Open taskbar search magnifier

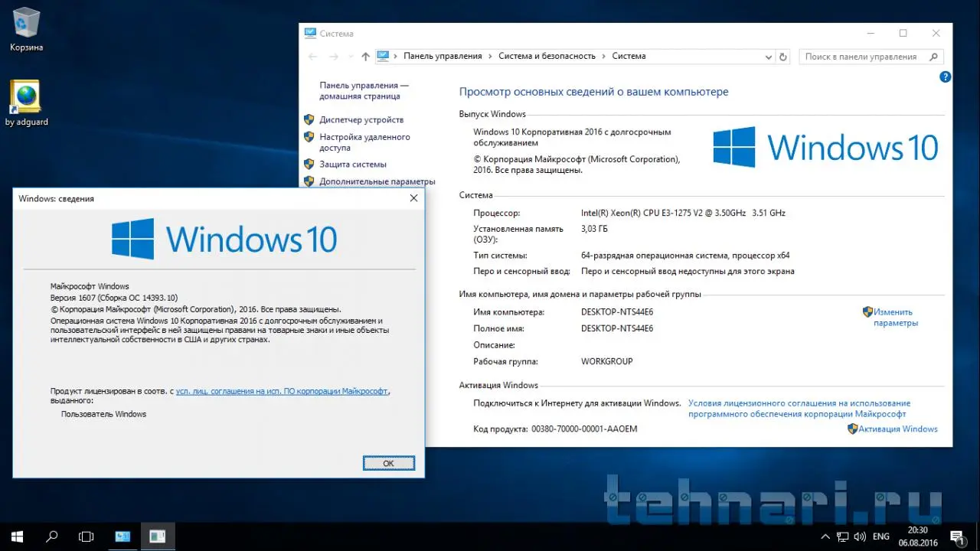click(52, 536)
